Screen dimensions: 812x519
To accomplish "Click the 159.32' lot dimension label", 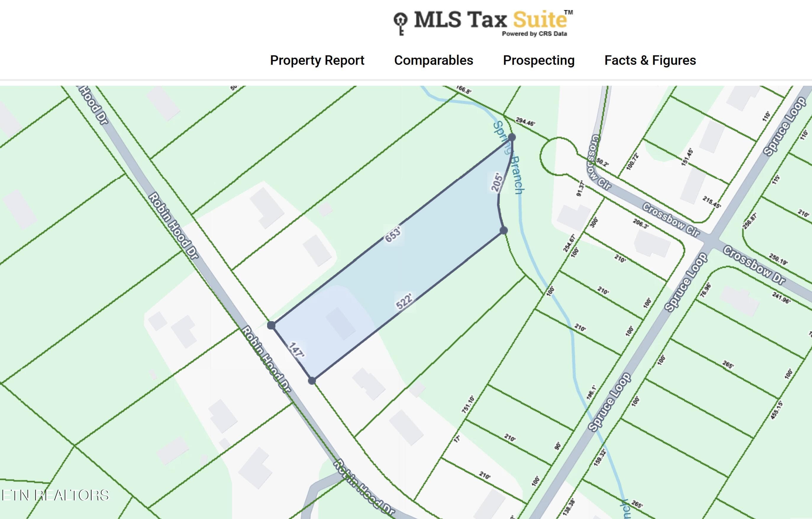I will click(x=600, y=457).
